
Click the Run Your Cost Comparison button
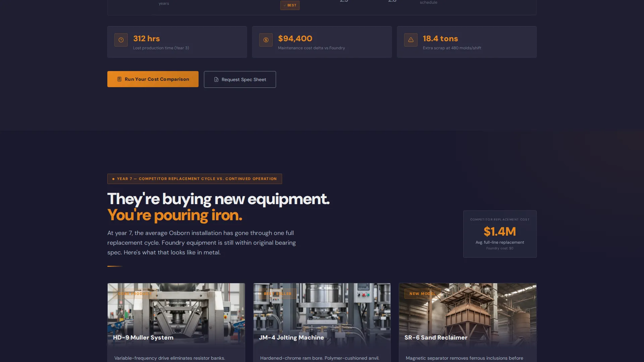point(153,79)
